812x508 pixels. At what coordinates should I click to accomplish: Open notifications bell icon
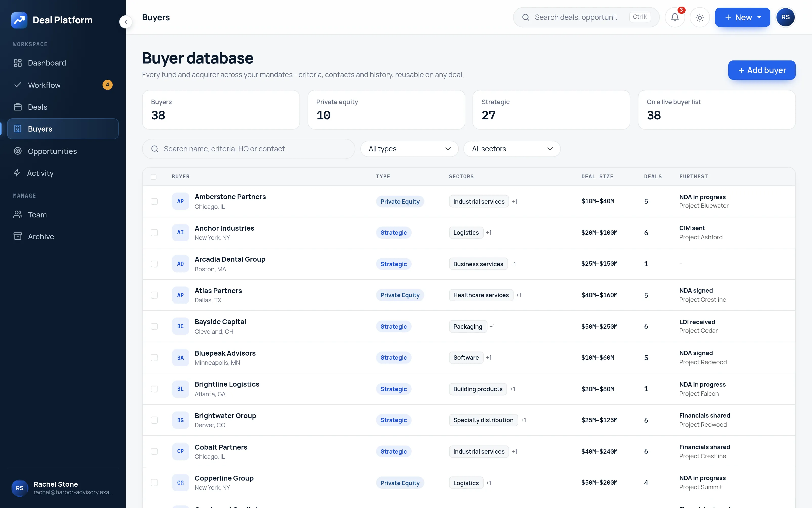(x=675, y=18)
